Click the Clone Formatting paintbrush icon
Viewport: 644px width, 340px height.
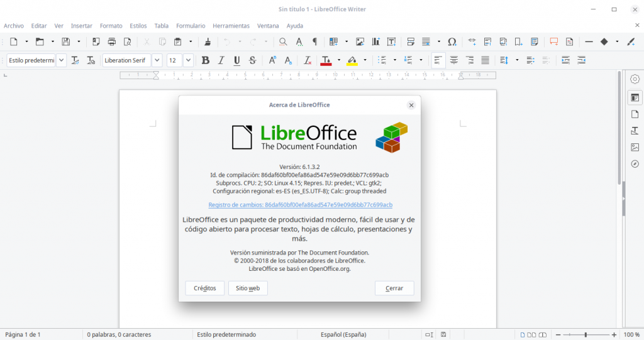(208, 41)
